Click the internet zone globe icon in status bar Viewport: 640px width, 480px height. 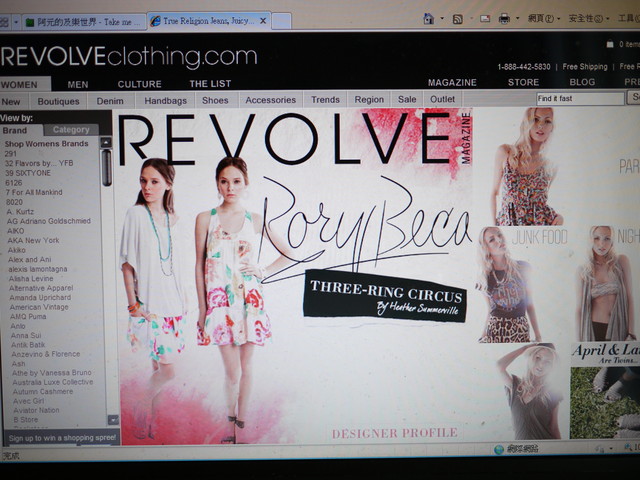tap(499, 450)
